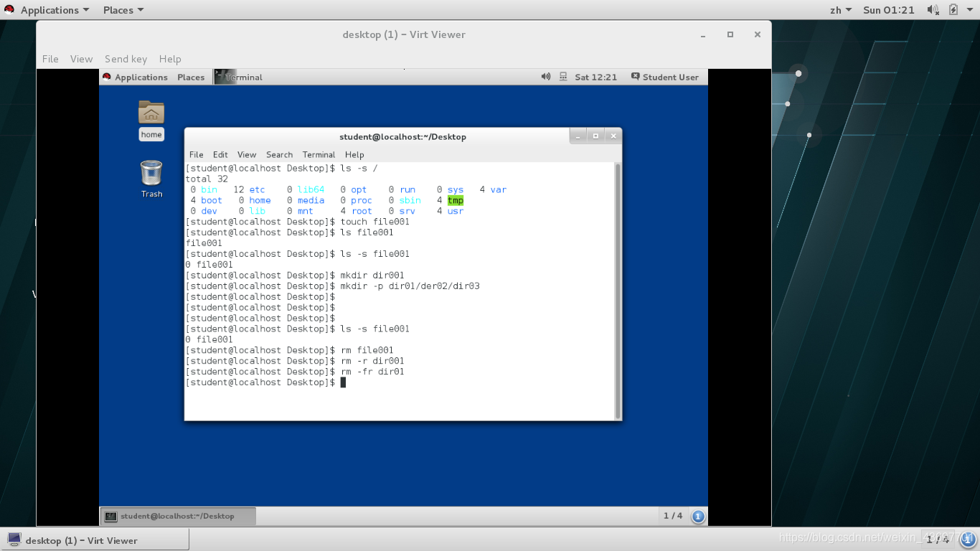Click the 'touch file001' command line
The width and height of the screenshot is (980, 551).
tap(374, 222)
